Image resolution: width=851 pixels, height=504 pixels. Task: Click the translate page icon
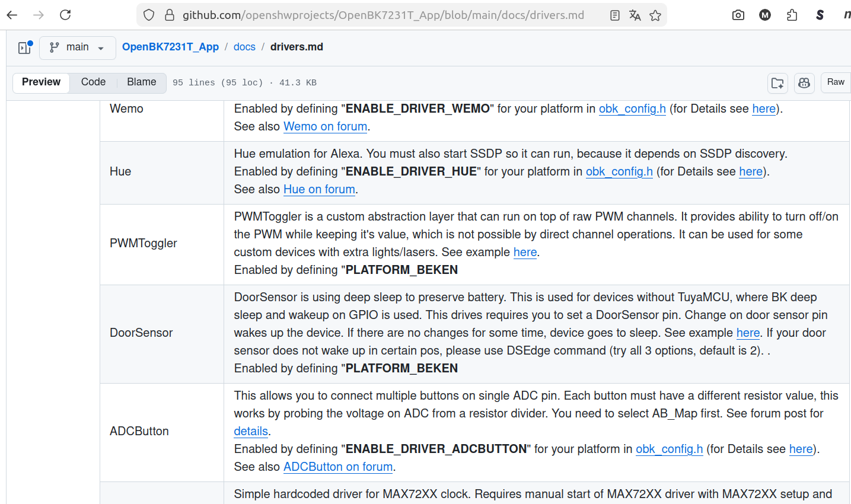(x=635, y=15)
